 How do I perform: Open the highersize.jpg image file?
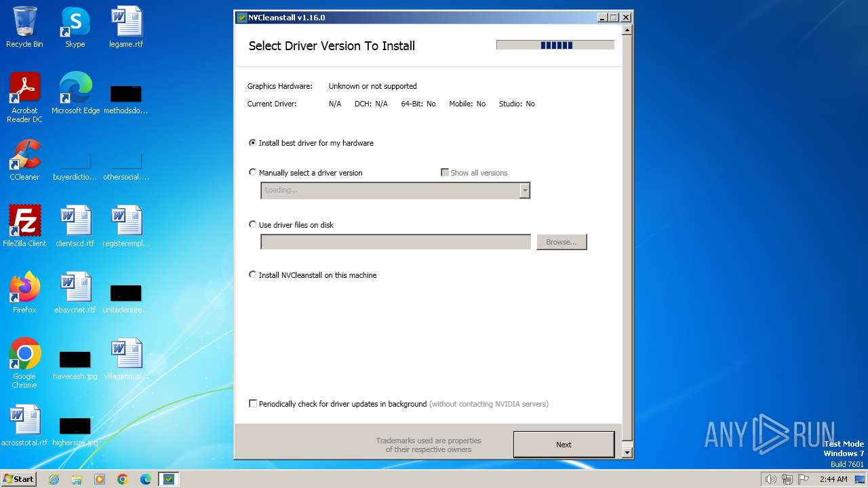[x=75, y=431]
